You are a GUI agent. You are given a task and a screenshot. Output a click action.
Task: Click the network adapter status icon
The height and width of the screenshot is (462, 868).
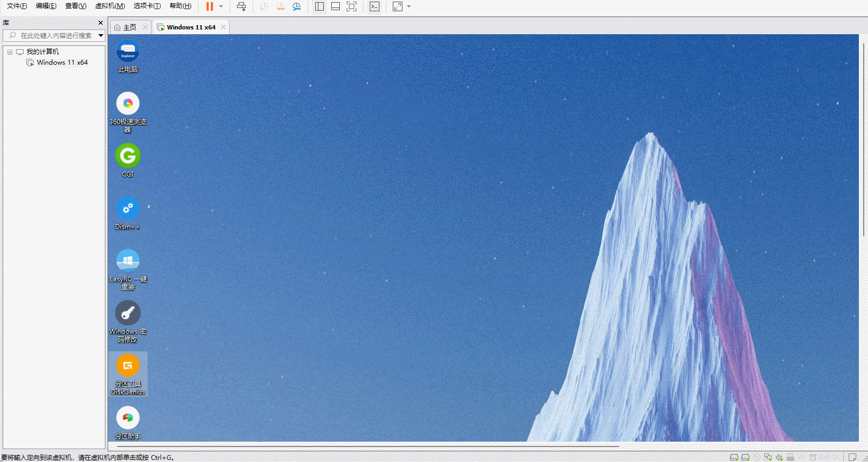point(768,457)
